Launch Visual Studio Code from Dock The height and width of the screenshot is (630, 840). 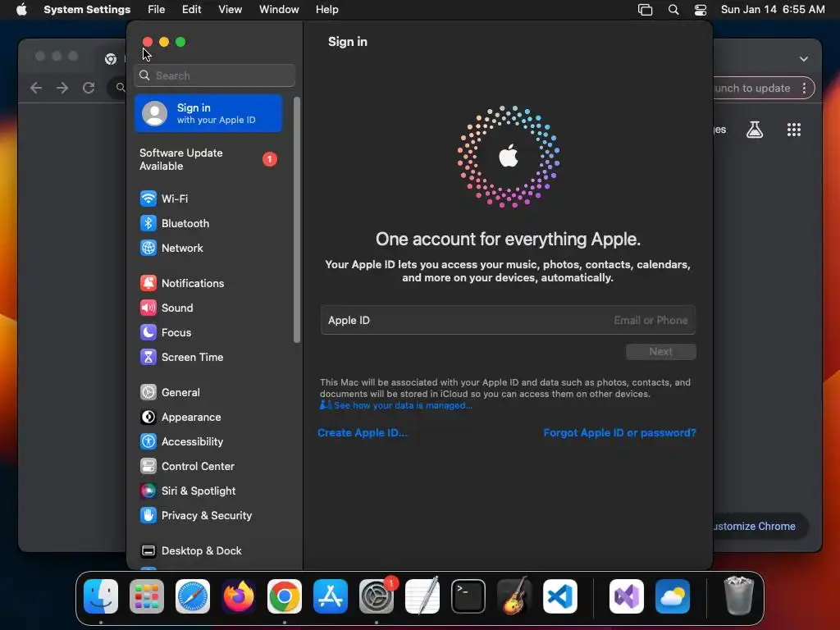[560, 596]
